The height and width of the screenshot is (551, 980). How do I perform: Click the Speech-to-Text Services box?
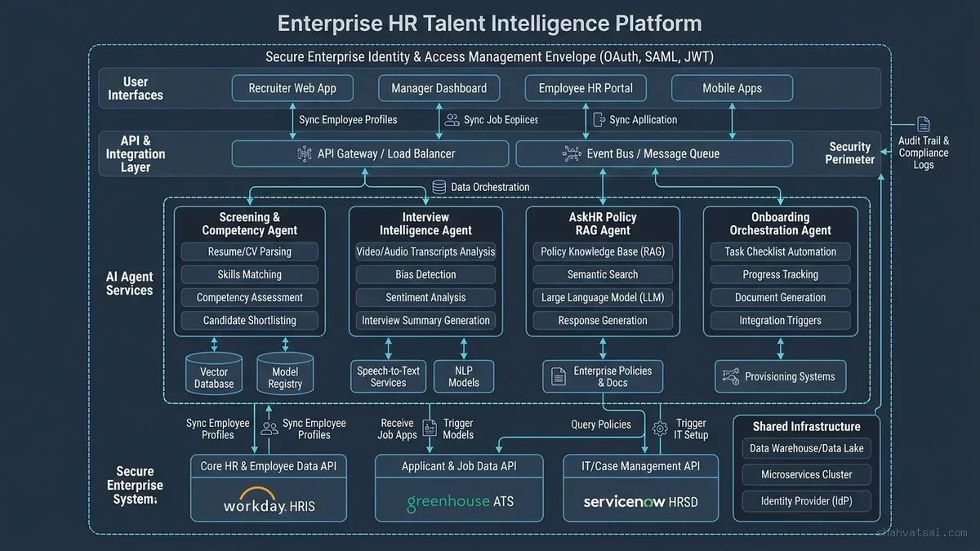coord(388,376)
